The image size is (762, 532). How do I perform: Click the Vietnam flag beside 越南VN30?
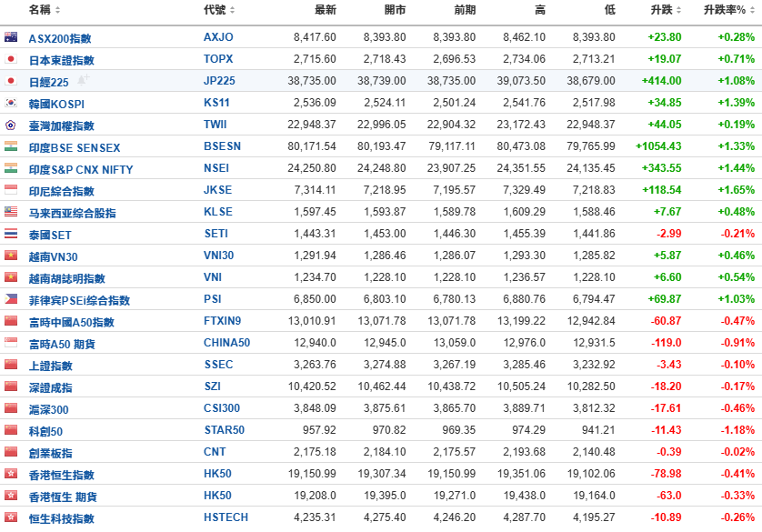tap(11, 255)
